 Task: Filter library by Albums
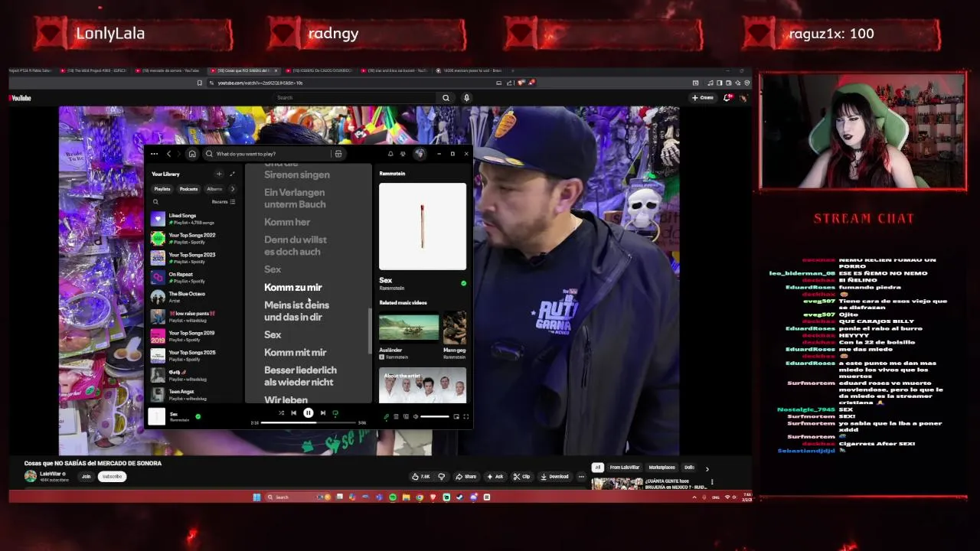[214, 189]
